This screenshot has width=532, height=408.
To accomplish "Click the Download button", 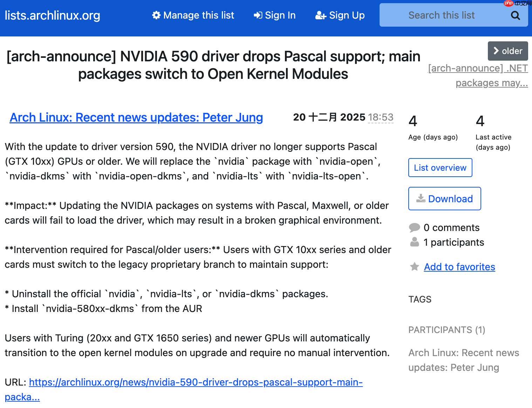I will click(x=444, y=198).
